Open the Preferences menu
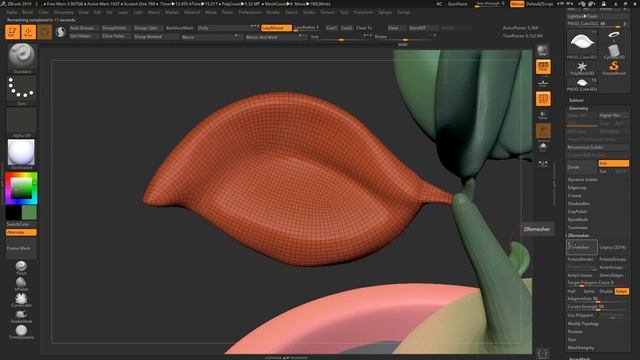The image size is (640, 360). [250, 12]
